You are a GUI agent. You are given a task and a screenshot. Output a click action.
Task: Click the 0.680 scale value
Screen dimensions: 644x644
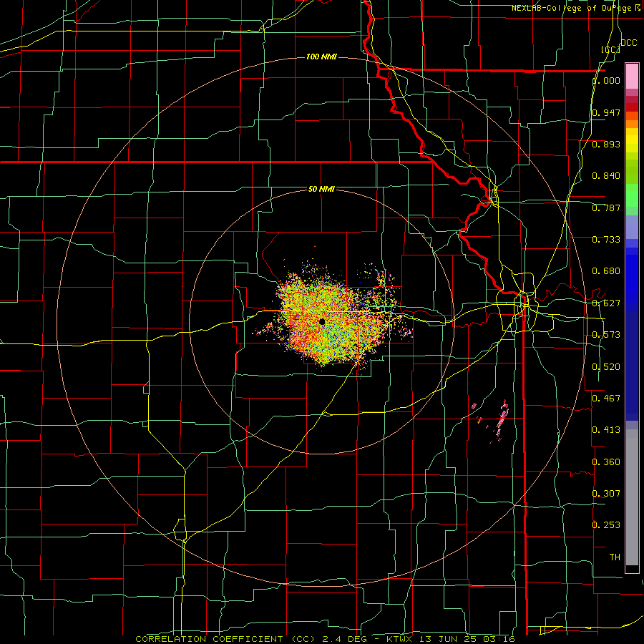coord(606,271)
